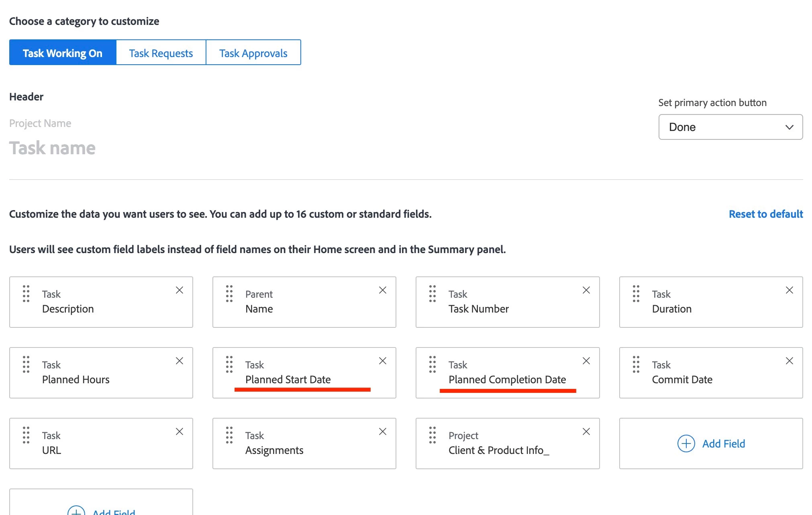
Task: Delete the Task Number field card
Action: click(586, 290)
